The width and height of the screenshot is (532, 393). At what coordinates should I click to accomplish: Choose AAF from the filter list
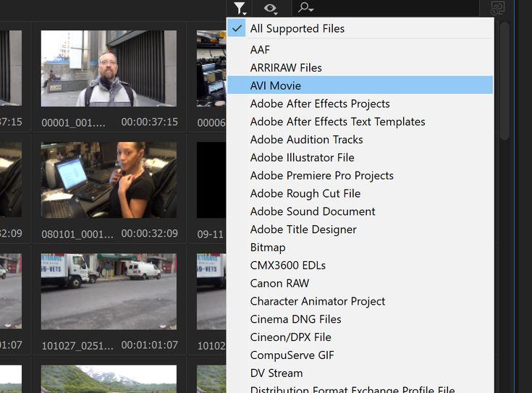[x=261, y=50]
